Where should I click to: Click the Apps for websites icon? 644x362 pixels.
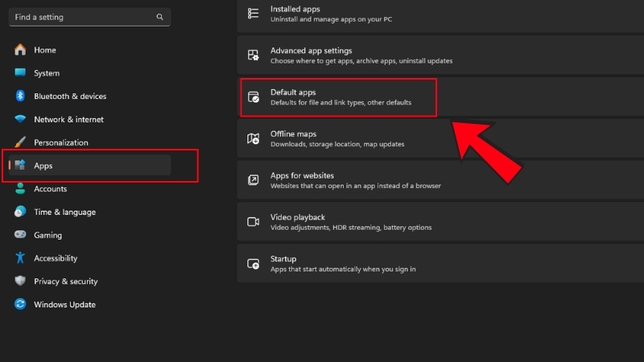253,179
